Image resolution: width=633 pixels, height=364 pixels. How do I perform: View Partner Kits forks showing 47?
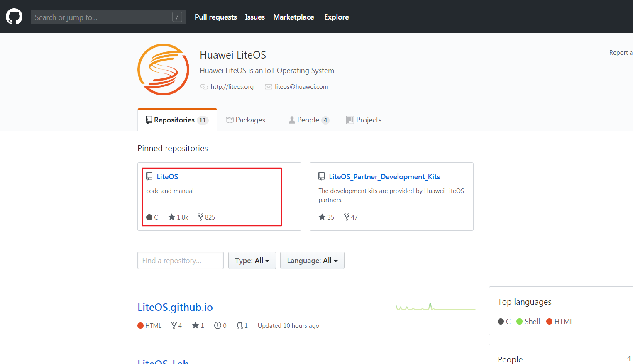[x=351, y=217]
